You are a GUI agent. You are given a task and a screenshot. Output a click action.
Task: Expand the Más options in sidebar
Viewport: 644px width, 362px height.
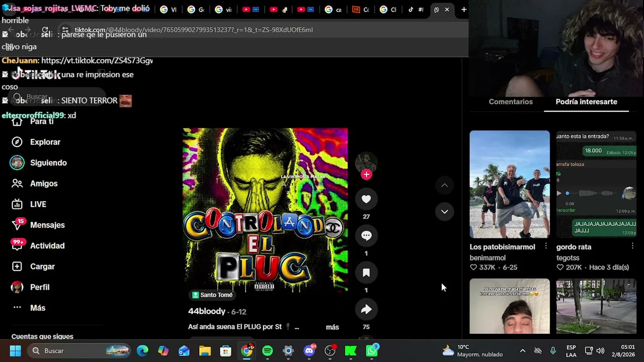pyautogui.click(x=28, y=308)
